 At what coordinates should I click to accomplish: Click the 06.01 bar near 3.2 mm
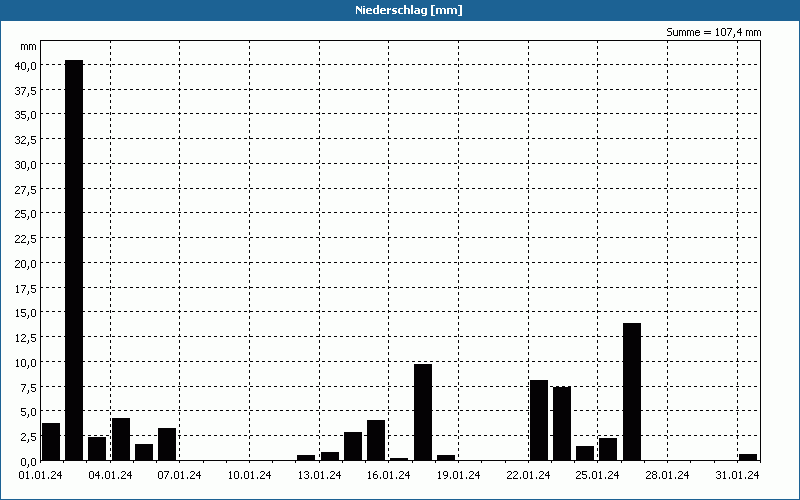(167, 444)
